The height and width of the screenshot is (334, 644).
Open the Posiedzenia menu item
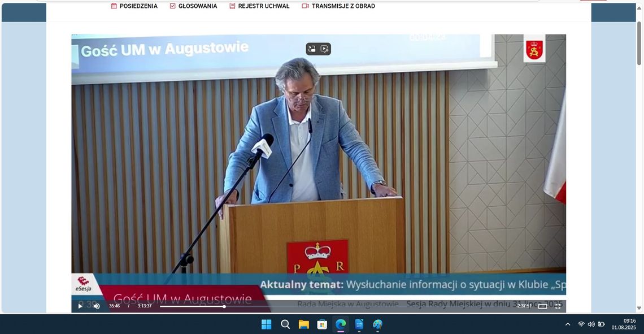click(x=134, y=6)
